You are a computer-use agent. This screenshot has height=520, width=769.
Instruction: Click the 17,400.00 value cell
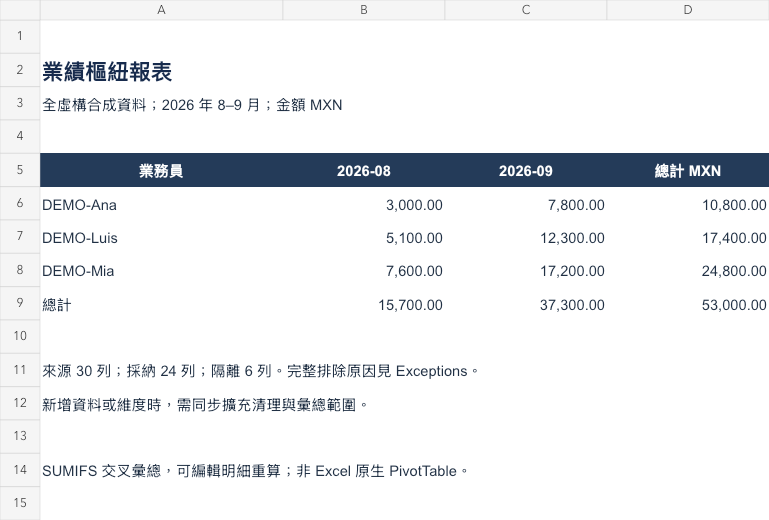coord(688,238)
